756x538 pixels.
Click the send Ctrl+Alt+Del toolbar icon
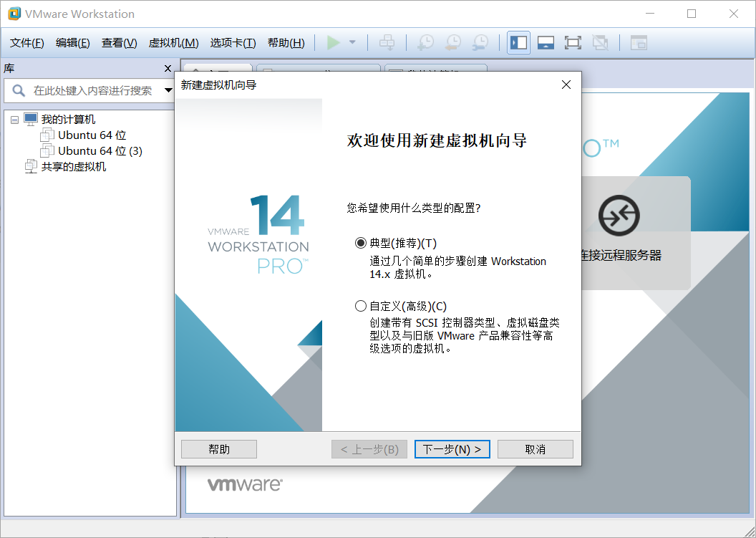tap(387, 42)
